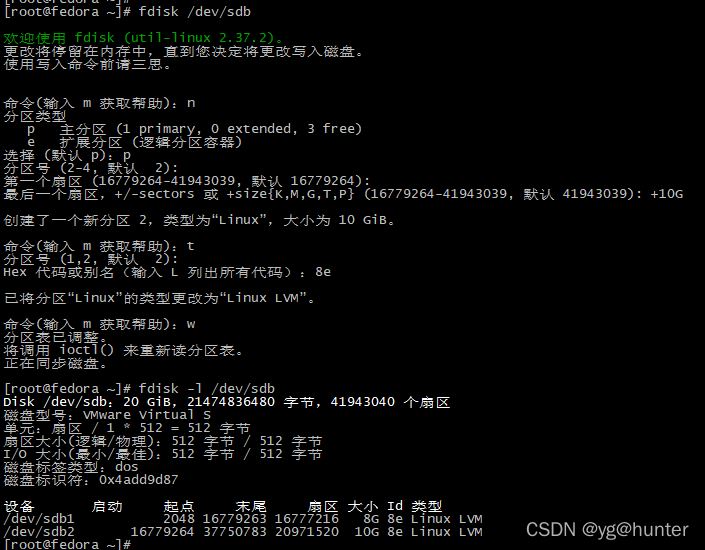Click the 'n' command after the first prompt

point(191,103)
